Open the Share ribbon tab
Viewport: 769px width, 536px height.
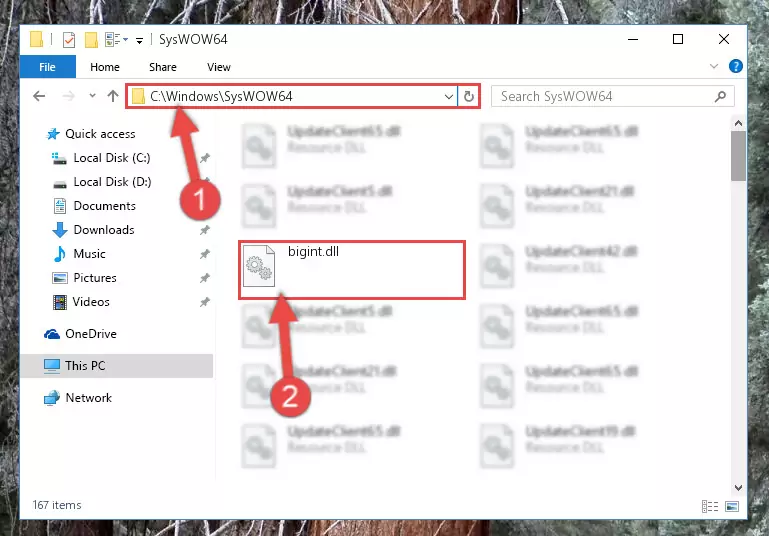(163, 67)
